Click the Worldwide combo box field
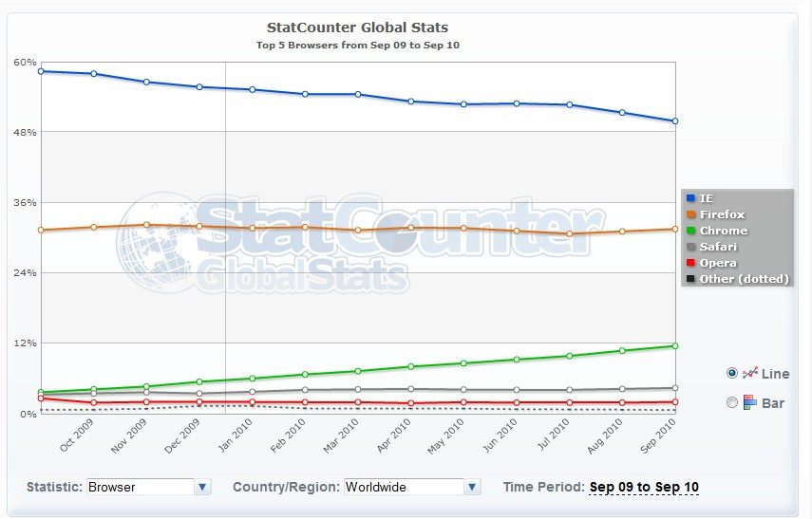The width and height of the screenshot is (812, 519). 403,487
